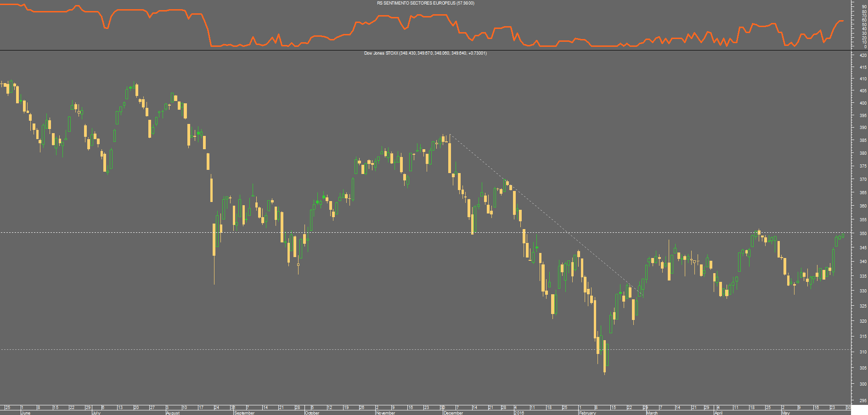Screen dimensions: 868x415
Task: Click the 320 price axis label
Action: (x=863, y=321)
